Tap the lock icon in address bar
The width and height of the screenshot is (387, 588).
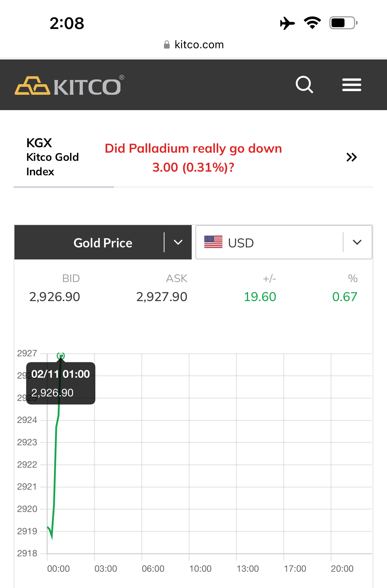(x=167, y=45)
